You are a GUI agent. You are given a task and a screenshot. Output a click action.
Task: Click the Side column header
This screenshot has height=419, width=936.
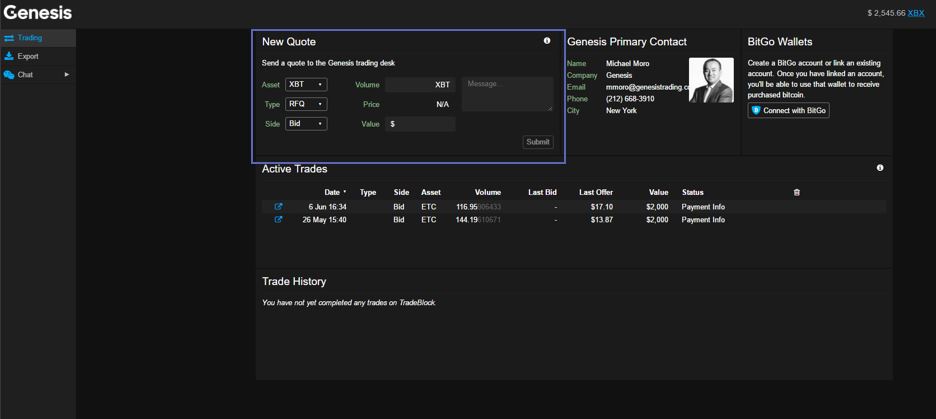[402, 192]
